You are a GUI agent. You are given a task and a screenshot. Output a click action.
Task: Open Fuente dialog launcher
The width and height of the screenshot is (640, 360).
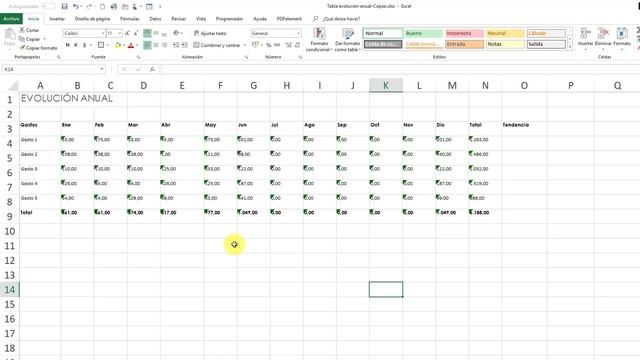pos(138,57)
